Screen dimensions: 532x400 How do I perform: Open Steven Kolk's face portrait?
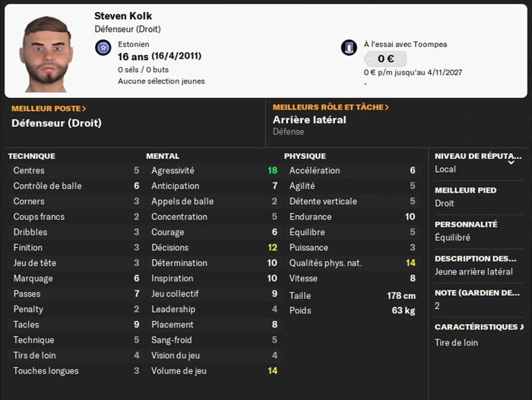pos(46,52)
